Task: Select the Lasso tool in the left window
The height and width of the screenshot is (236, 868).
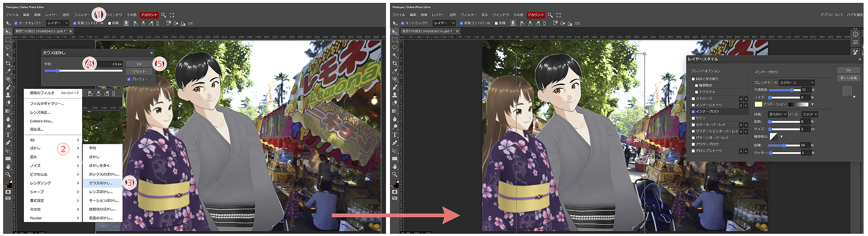Action: point(8,48)
